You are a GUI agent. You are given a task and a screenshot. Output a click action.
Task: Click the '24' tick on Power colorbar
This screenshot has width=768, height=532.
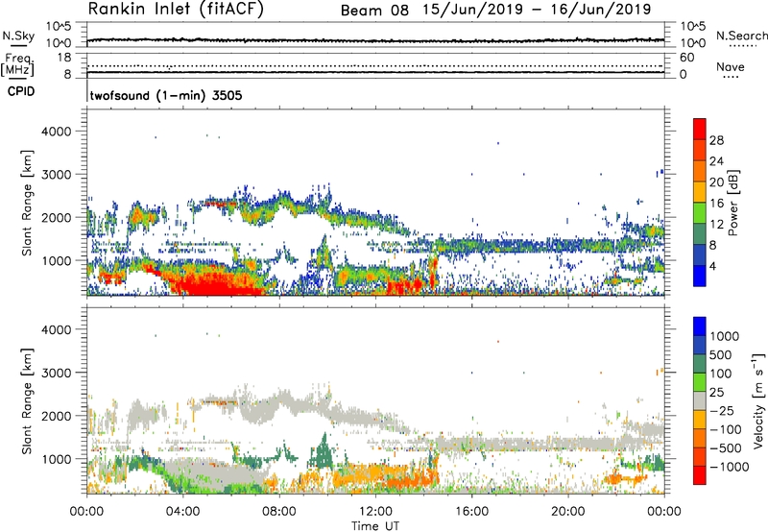click(716, 161)
